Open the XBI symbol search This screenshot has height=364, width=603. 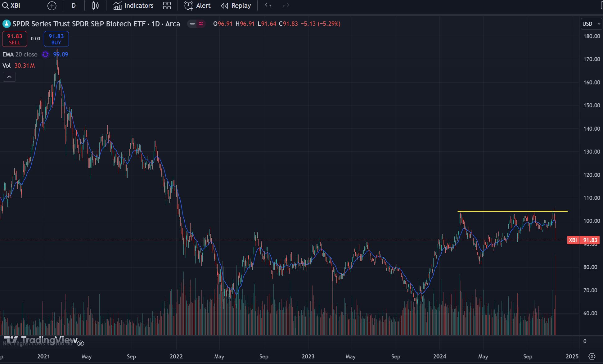click(x=11, y=6)
